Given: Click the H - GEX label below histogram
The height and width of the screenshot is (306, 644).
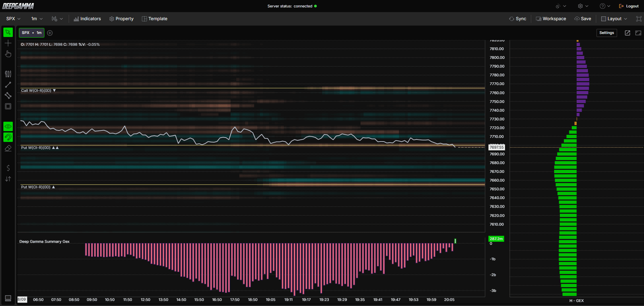Looking at the screenshot, I should (577, 301).
